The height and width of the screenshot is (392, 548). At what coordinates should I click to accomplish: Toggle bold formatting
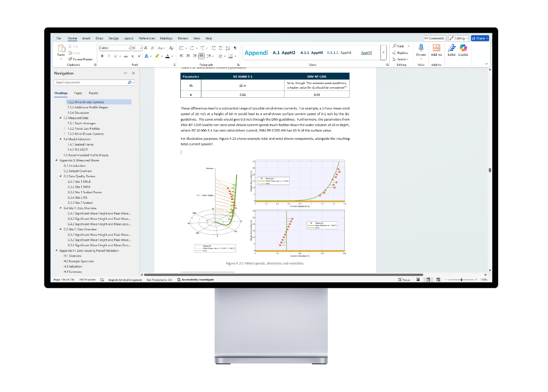point(102,56)
